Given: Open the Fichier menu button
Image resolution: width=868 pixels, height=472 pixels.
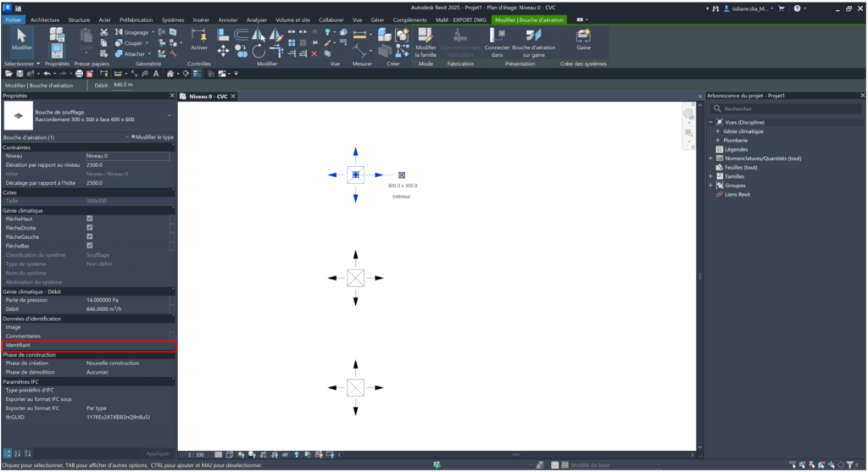Looking at the screenshot, I should (14, 19).
